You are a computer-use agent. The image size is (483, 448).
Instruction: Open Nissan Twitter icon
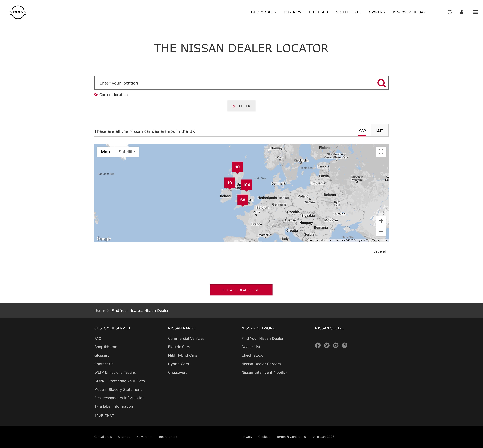tap(327, 345)
